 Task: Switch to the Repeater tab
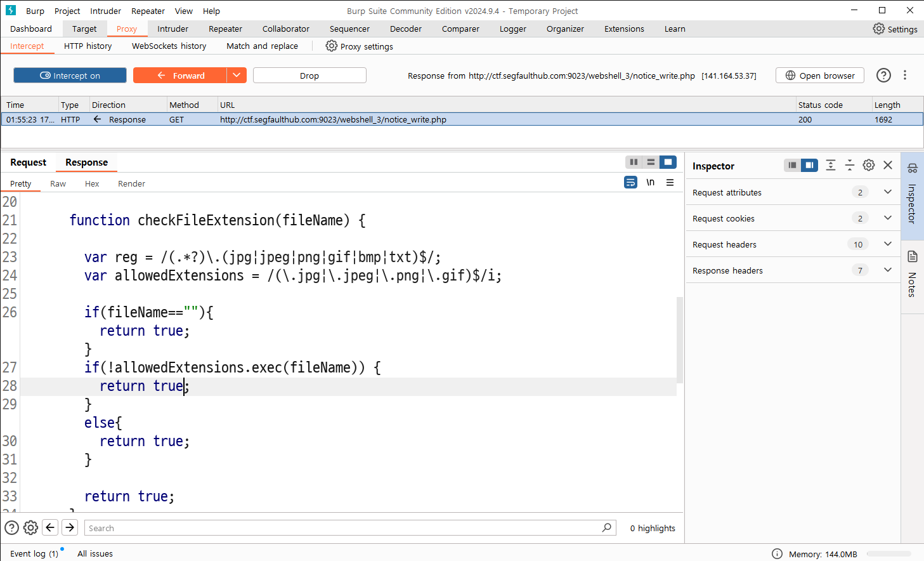click(x=225, y=29)
